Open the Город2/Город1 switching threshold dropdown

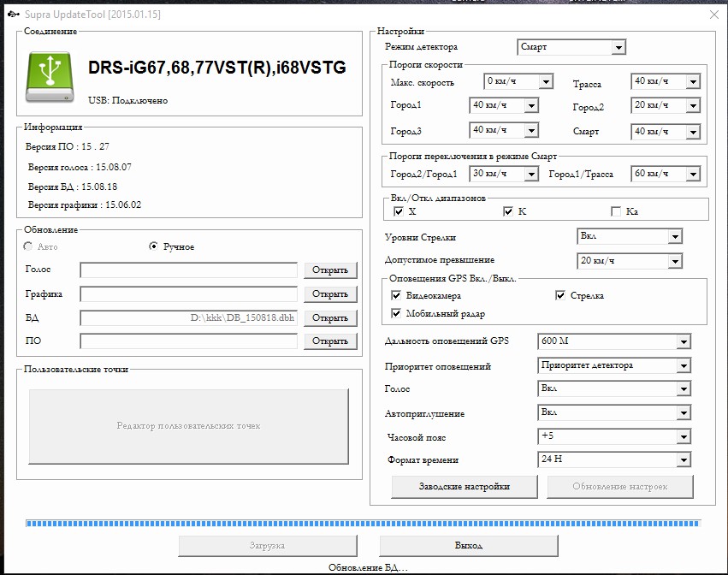point(504,174)
